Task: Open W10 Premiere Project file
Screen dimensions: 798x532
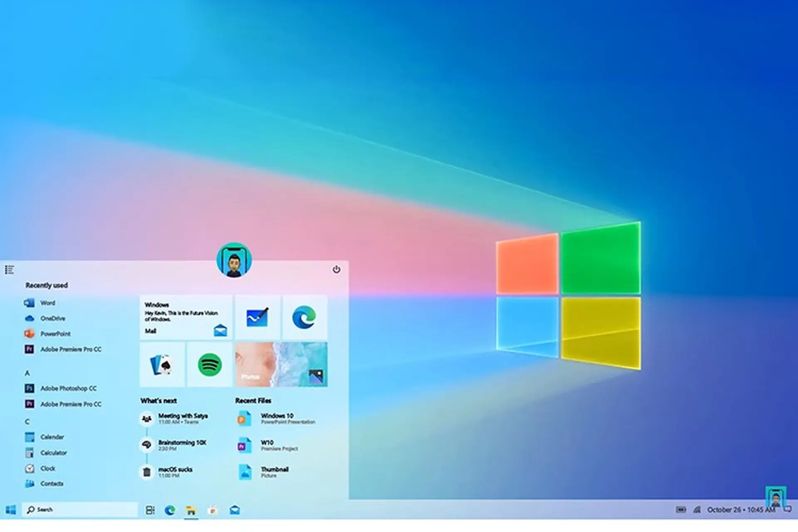Action: (x=268, y=445)
